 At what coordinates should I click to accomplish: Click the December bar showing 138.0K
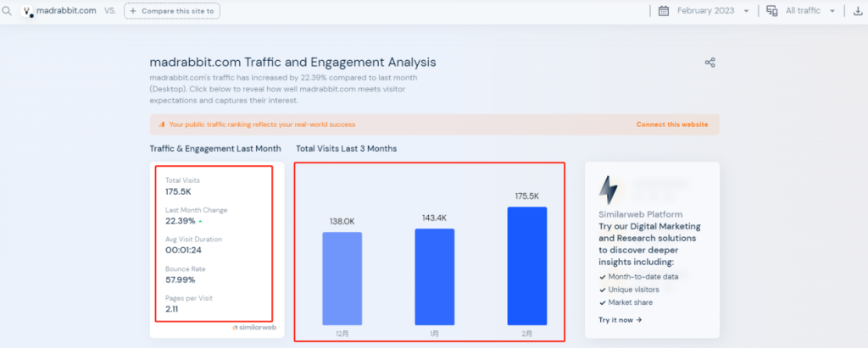pyautogui.click(x=342, y=279)
